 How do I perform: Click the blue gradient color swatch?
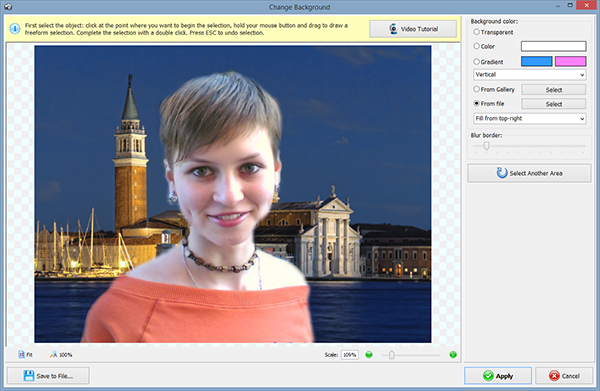click(x=536, y=61)
